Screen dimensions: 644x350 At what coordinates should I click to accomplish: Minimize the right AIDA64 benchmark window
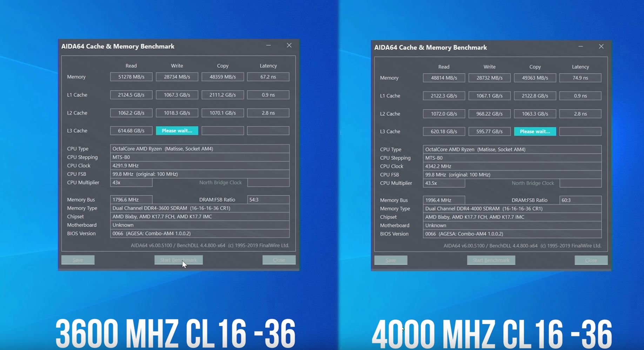(581, 47)
